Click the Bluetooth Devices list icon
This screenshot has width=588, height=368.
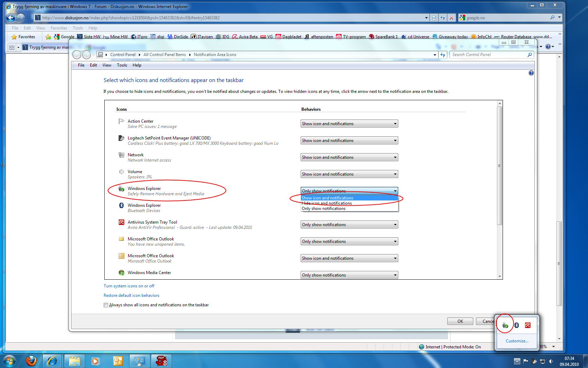point(121,205)
